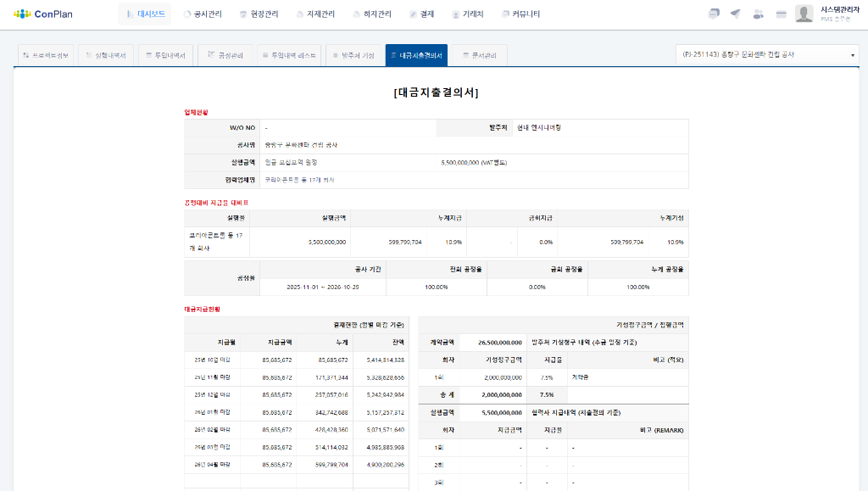This screenshot has height=491, width=868.
Task: Switch to the 투입내역 리스트 tab
Action: (x=289, y=55)
